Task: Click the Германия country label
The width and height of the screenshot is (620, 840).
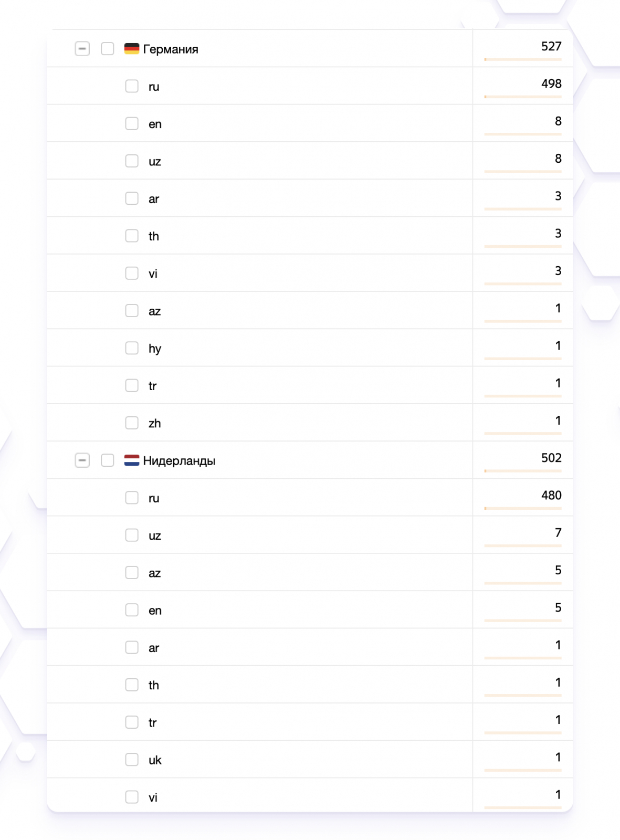Action: 171,49
